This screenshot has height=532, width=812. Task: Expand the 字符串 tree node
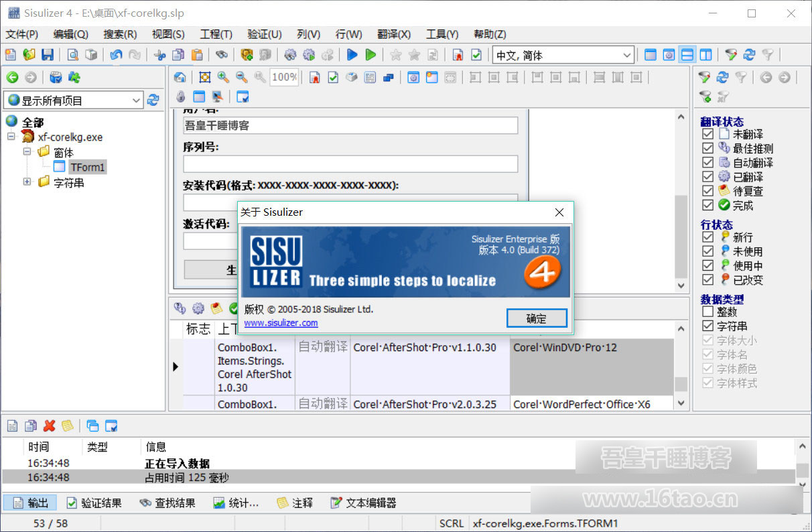point(27,182)
